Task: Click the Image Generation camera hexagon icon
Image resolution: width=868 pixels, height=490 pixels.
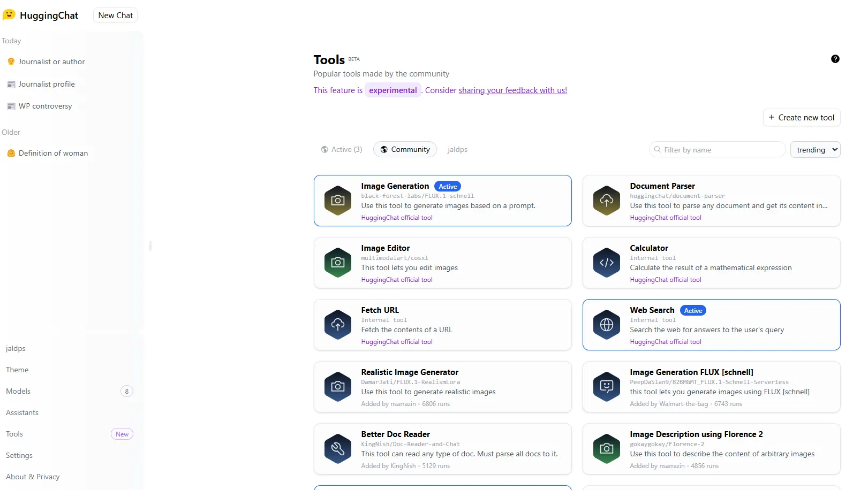Action: pyautogui.click(x=337, y=201)
